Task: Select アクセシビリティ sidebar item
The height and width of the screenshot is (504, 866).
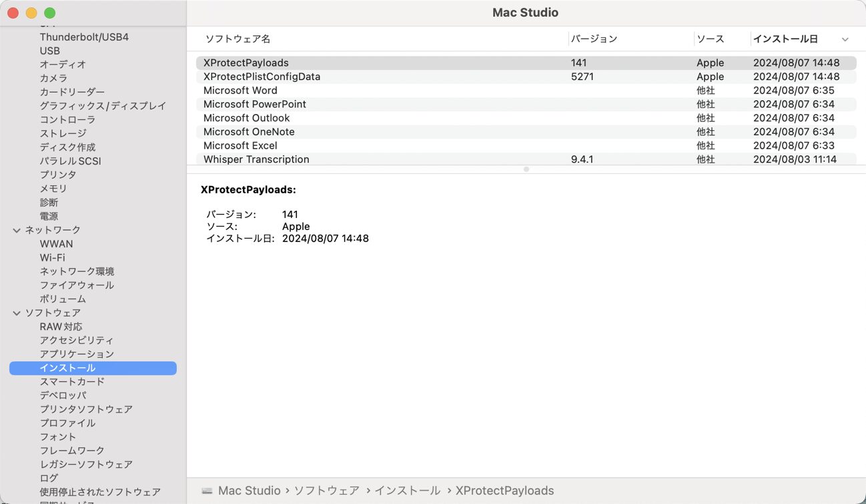Action: click(77, 340)
